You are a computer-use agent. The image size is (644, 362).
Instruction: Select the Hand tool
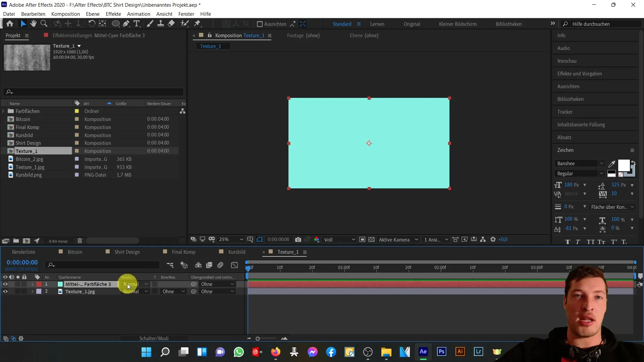tap(33, 23)
